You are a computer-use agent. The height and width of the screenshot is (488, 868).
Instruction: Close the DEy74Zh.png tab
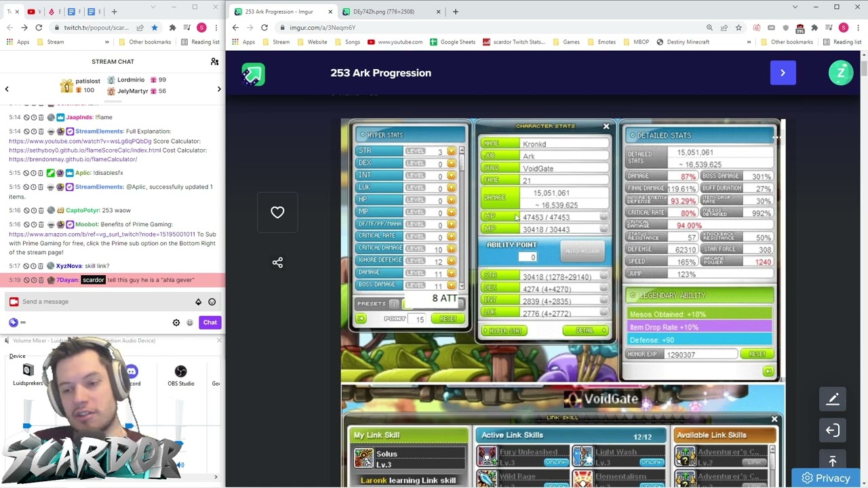click(x=438, y=12)
